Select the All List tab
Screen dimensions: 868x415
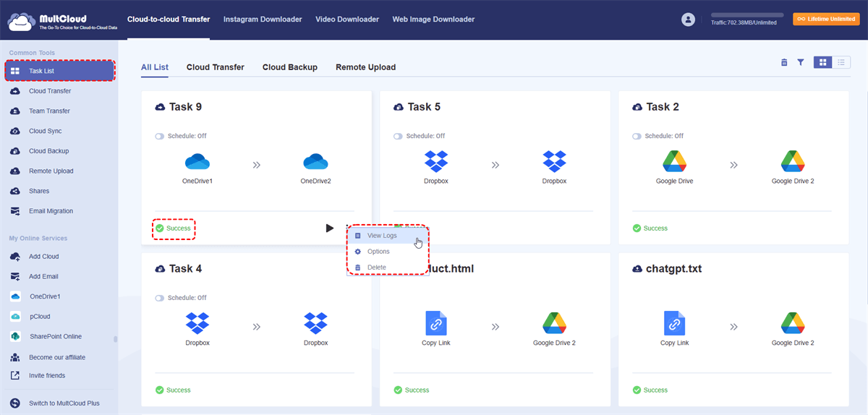tap(155, 67)
